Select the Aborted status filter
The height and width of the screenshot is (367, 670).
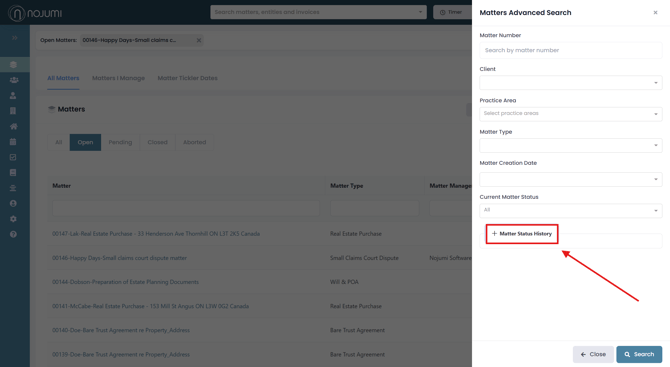click(194, 142)
